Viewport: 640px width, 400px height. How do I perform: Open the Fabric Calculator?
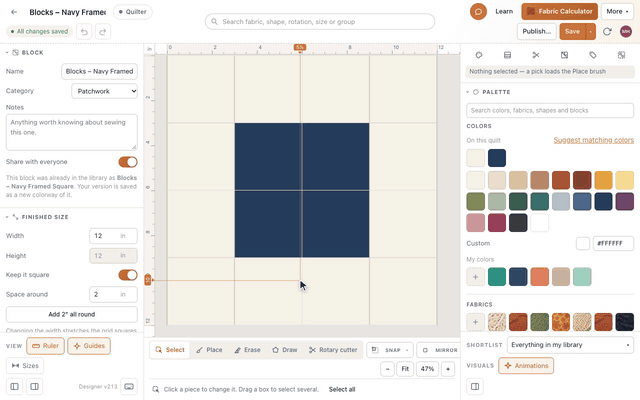[x=560, y=11]
